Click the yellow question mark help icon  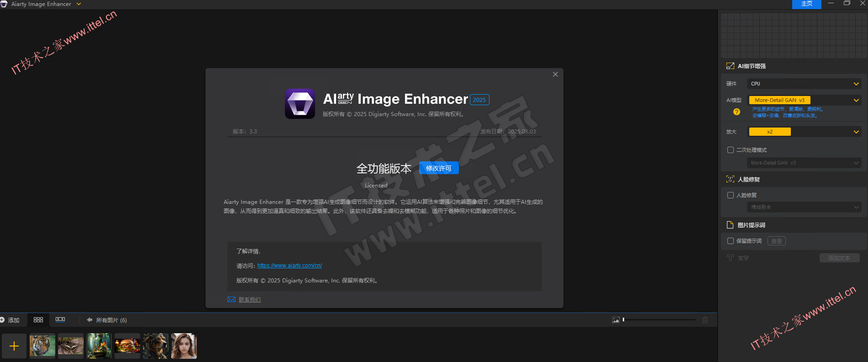point(736,112)
